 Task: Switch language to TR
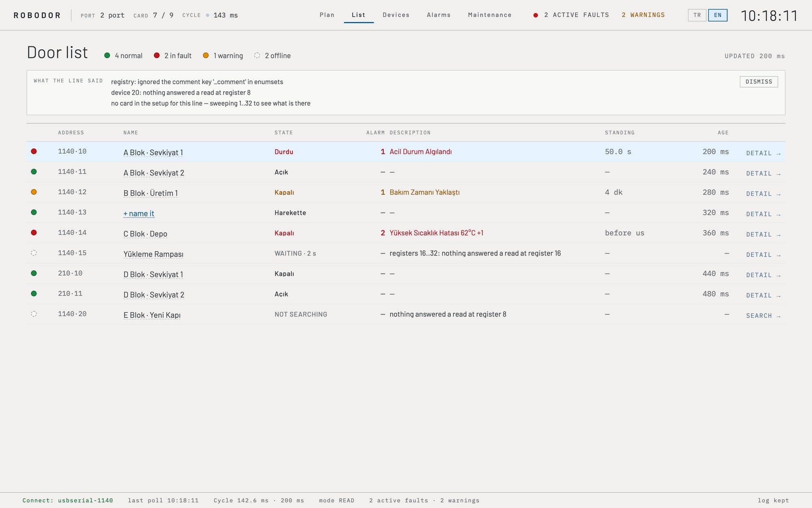point(697,15)
